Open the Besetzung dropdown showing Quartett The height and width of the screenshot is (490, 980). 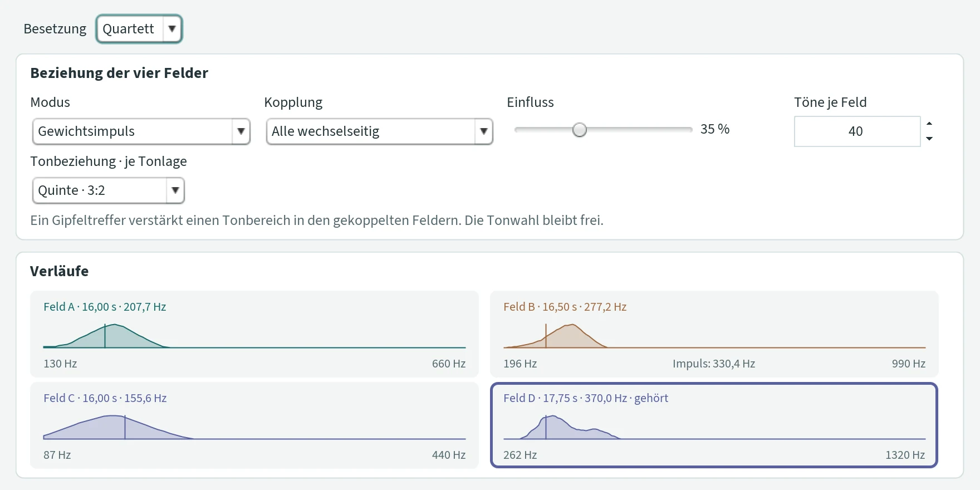[x=139, y=29]
